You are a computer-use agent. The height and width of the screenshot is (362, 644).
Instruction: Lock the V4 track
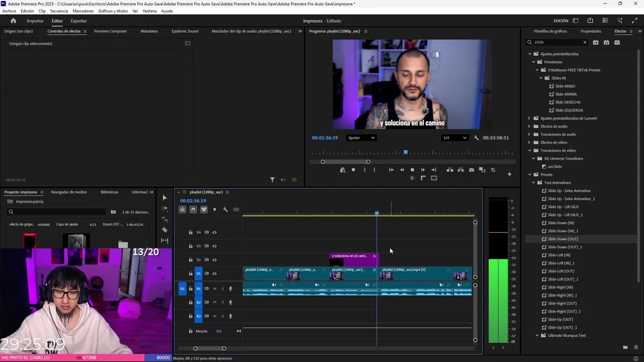pyautogui.click(x=190, y=232)
